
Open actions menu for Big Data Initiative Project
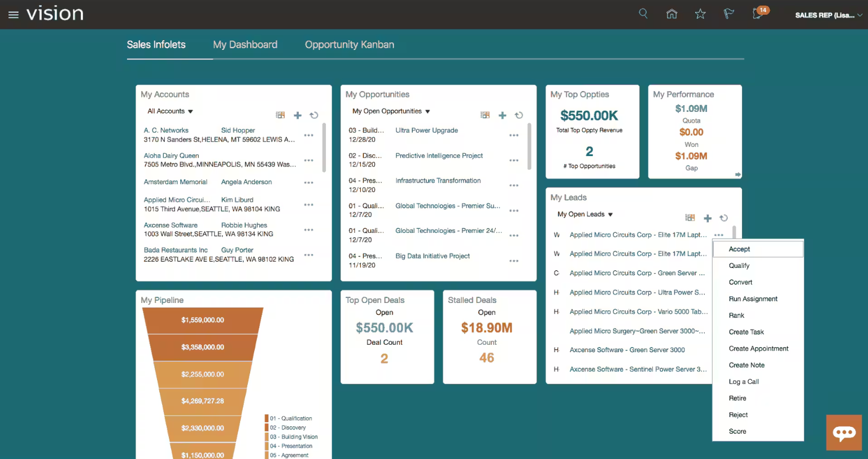[x=513, y=261]
